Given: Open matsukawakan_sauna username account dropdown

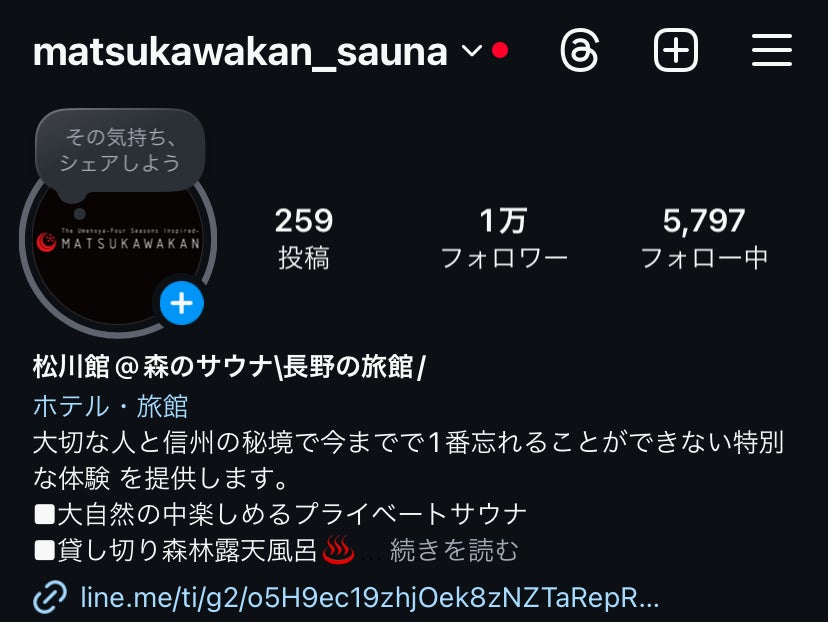Looking at the screenshot, I should pos(240,52).
